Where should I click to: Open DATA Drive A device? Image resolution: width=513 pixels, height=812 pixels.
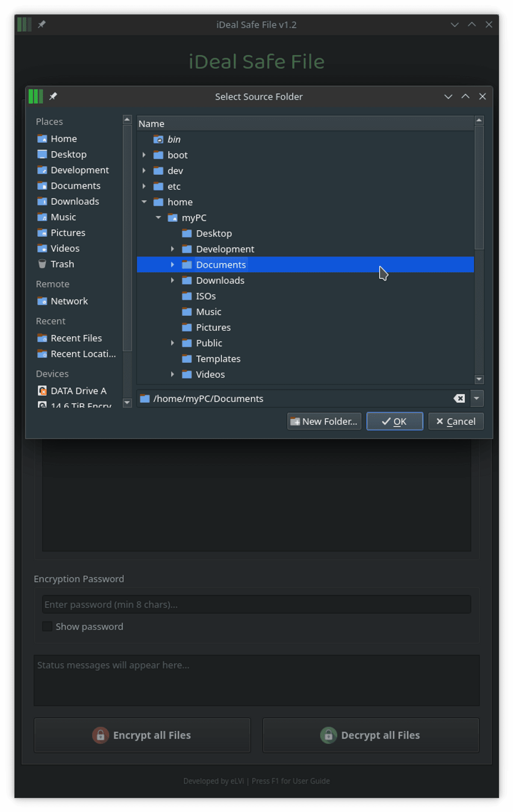click(x=78, y=391)
